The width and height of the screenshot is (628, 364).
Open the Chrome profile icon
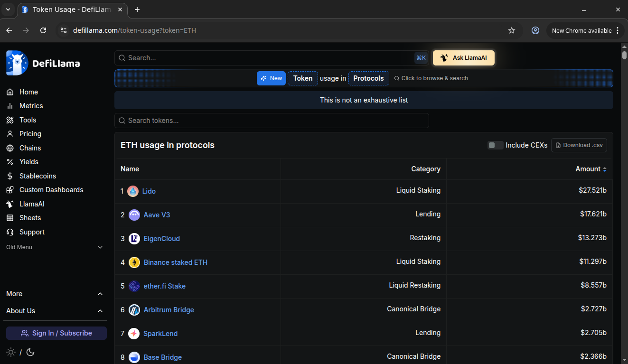535,30
